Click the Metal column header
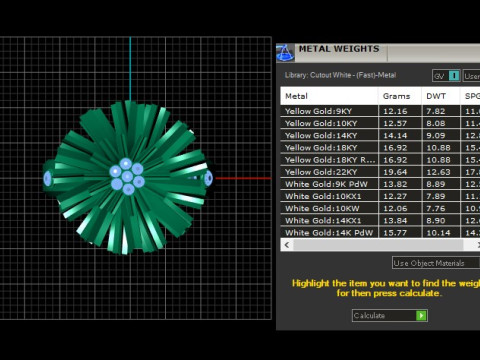 [x=329, y=96]
